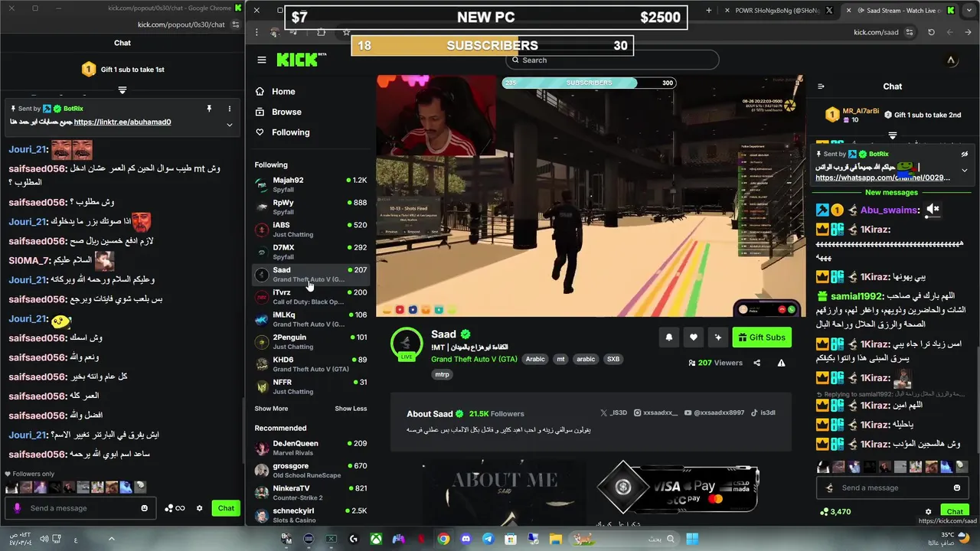Open the Kick hamburger menu
Viewport: 980px width, 551px height.
[262, 60]
